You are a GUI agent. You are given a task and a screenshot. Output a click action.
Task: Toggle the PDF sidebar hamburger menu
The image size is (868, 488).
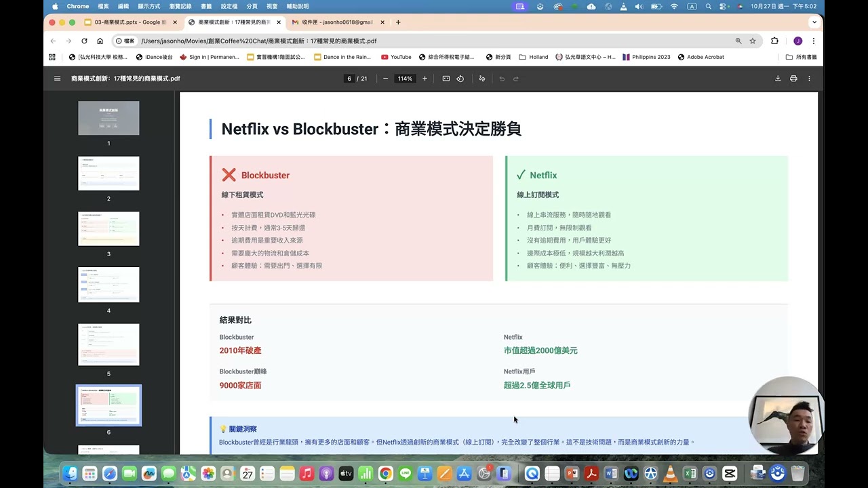click(x=57, y=79)
